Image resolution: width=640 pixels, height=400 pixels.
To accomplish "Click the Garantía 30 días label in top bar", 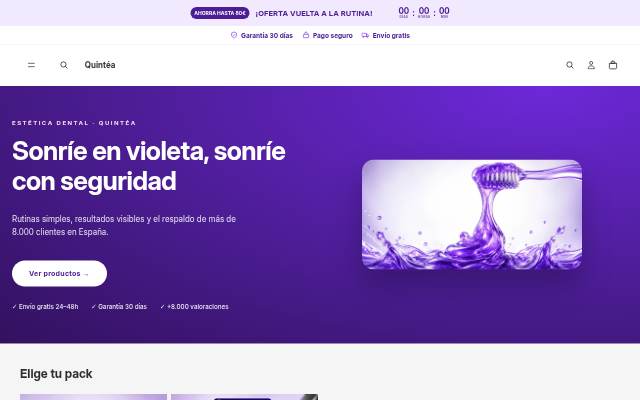I will (267, 36).
